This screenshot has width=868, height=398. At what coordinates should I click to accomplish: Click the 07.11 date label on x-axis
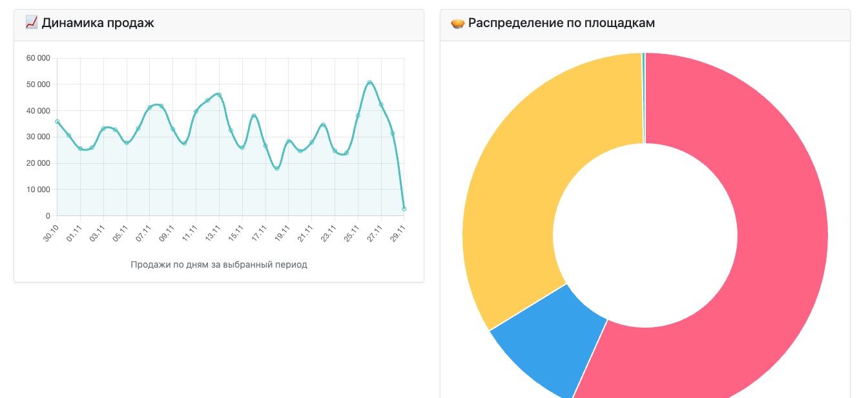pyautogui.click(x=144, y=234)
